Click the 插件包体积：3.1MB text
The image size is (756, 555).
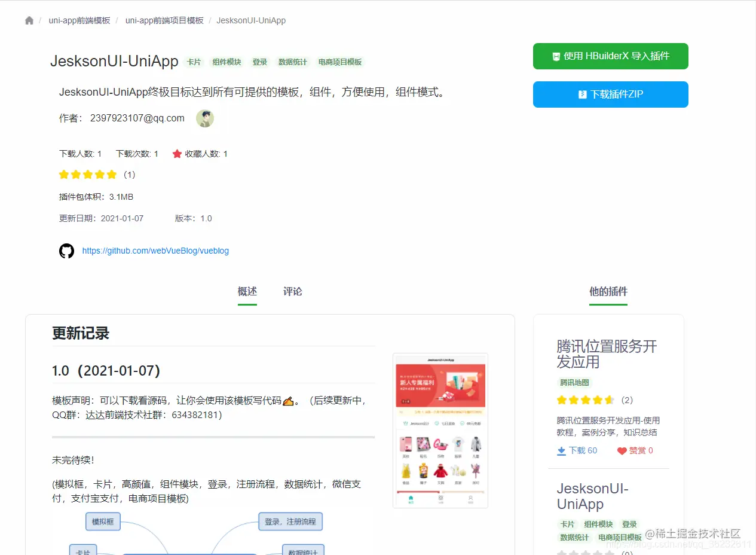(96, 197)
